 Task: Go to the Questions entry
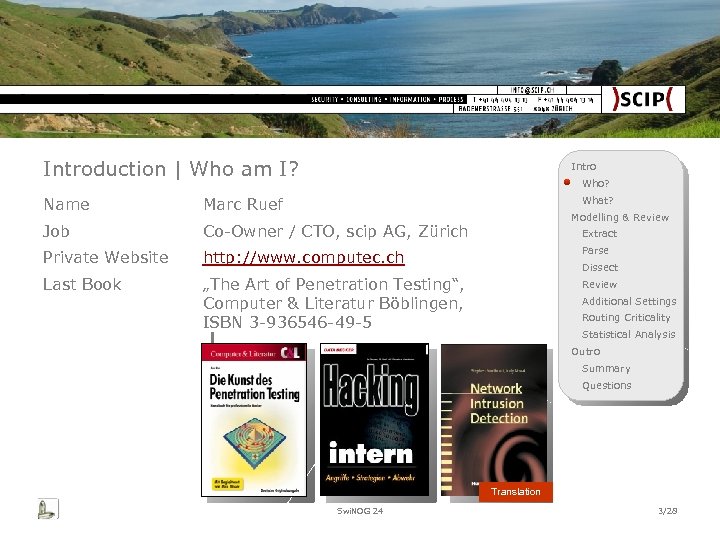[x=606, y=385]
